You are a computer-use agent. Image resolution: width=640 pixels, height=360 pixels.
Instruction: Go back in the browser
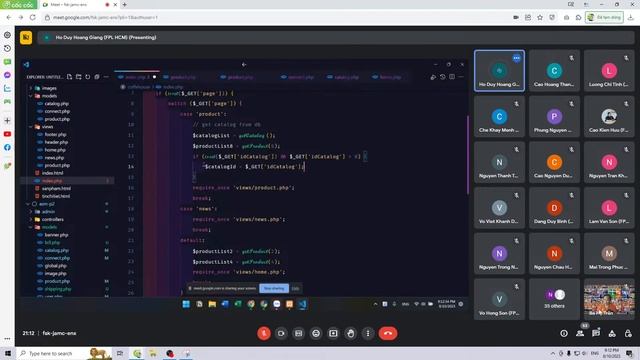point(9,18)
